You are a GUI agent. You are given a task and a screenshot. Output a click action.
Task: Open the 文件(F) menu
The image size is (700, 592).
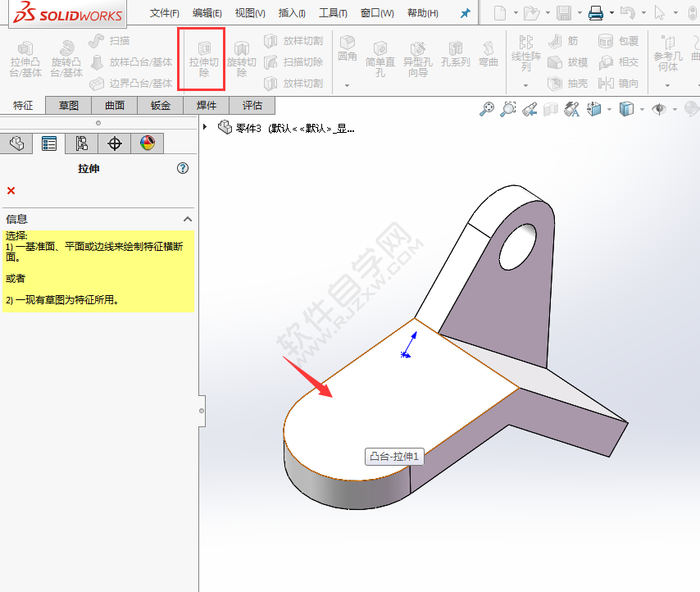point(165,13)
